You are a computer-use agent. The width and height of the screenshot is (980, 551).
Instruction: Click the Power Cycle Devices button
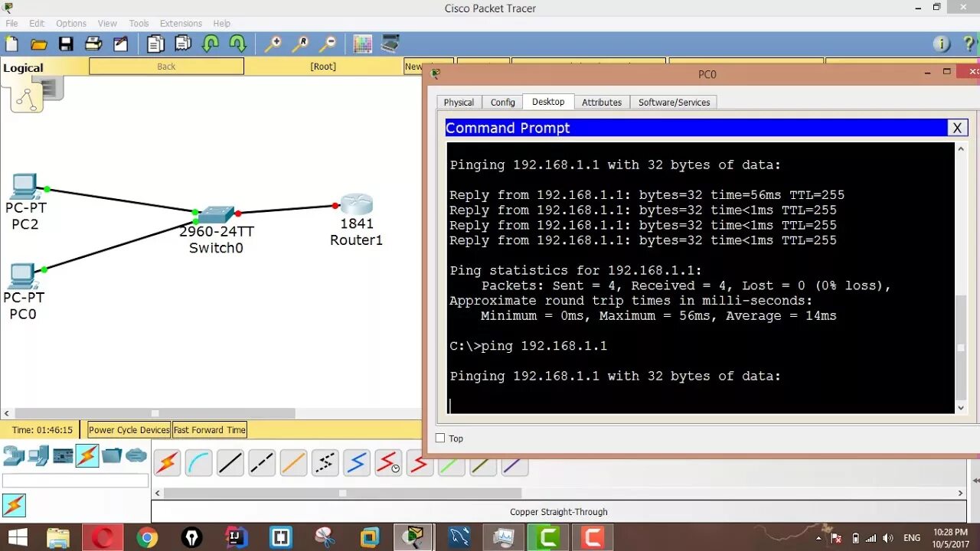129,430
